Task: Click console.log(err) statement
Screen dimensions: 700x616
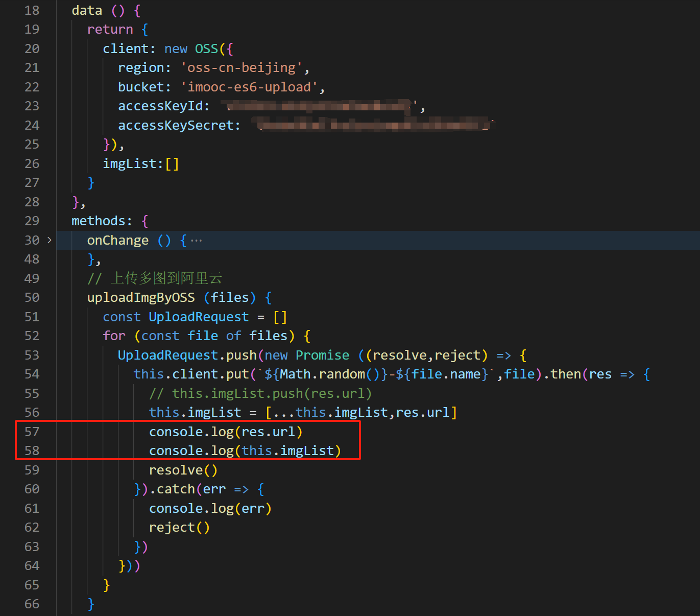Action: tap(210, 508)
